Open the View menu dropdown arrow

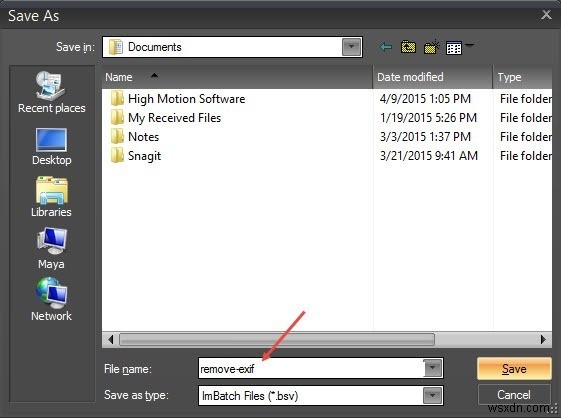pyautogui.click(x=469, y=45)
